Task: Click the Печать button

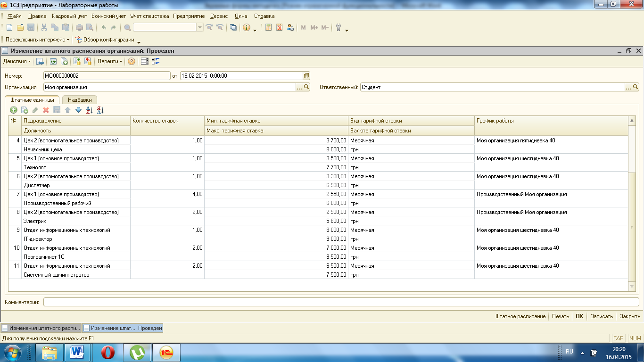Action: click(x=561, y=316)
